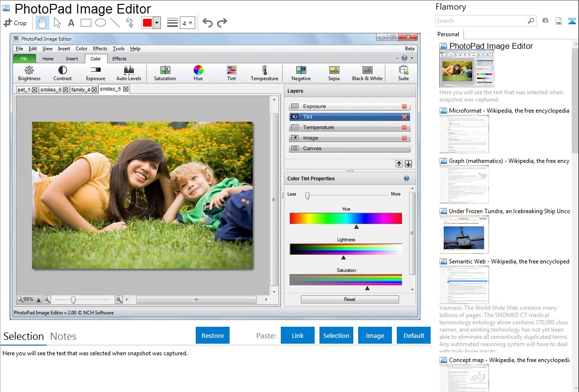Click the Lightness slider bar
The width and height of the screenshot is (579, 392).
click(x=346, y=249)
